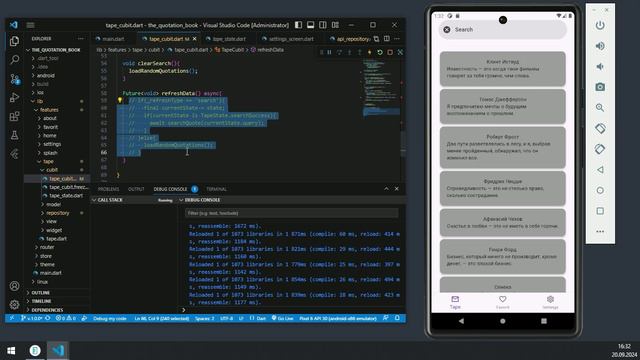
Task: Maximize the panel with chevron up
Action: click(x=386, y=189)
